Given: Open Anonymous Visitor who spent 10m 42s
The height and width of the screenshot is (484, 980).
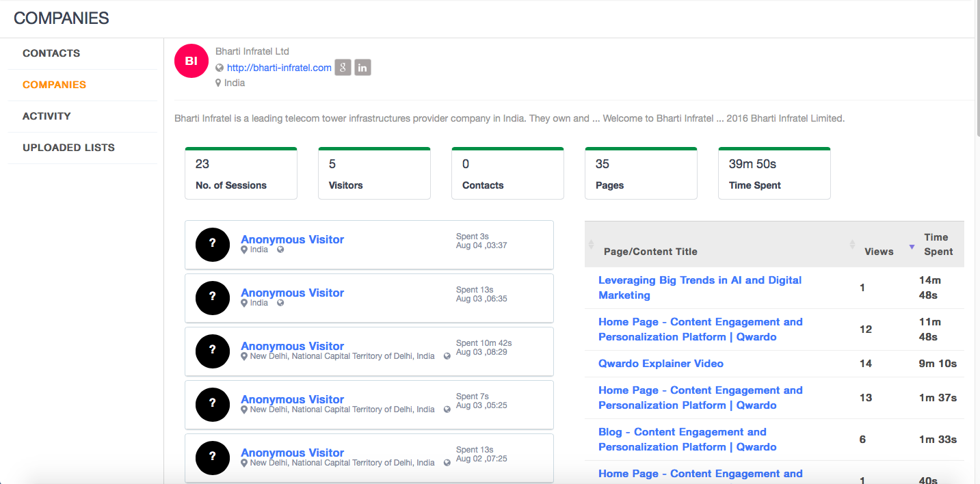Looking at the screenshot, I should click(x=292, y=346).
